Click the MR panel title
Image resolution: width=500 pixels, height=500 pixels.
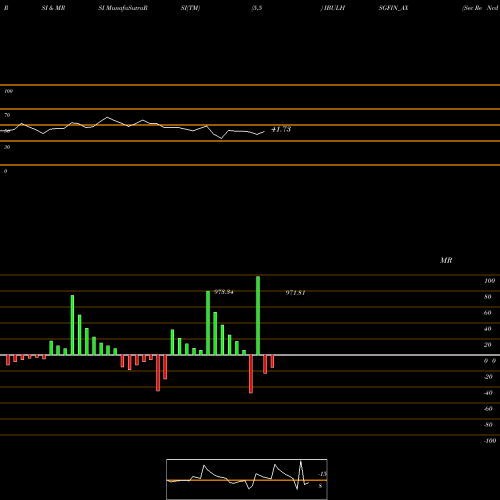point(446,260)
